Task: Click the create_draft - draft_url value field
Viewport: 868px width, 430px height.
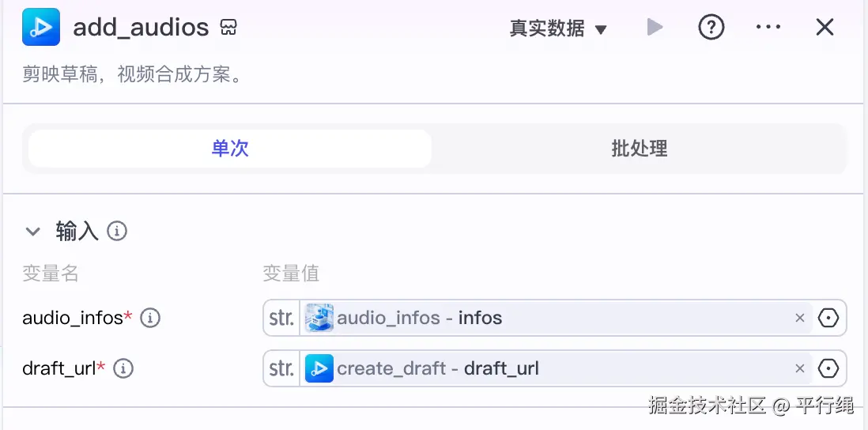Action: (x=556, y=368)
